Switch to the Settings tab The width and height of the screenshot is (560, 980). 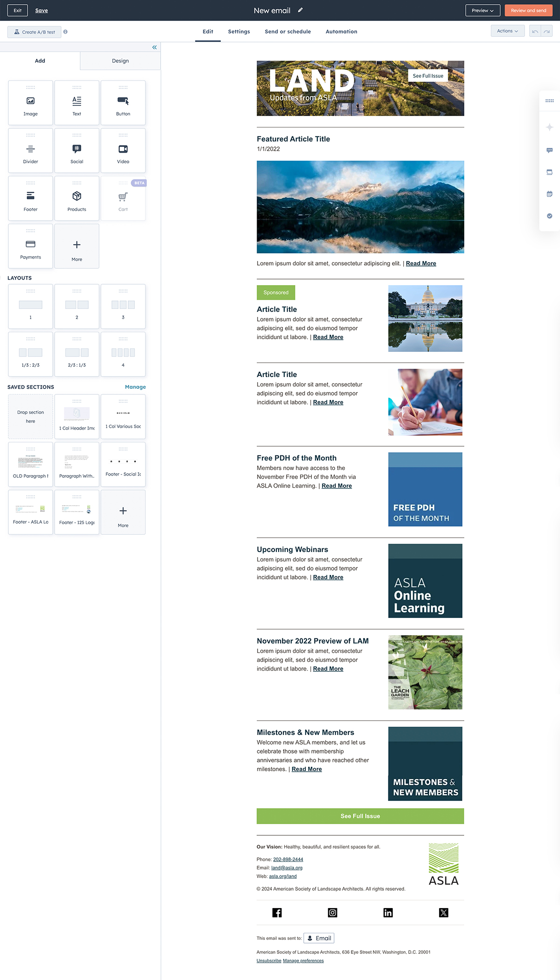(x=239, y=32)
